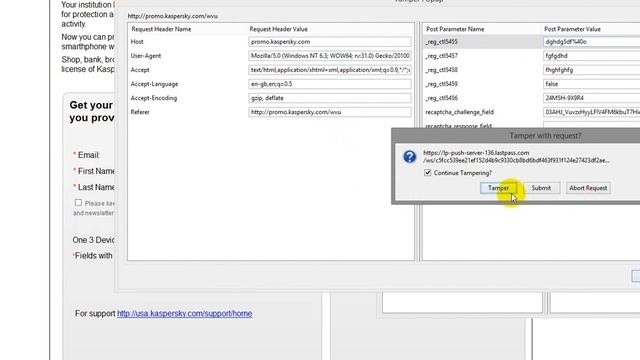Click the '_reg_ctl5457' parameter name

pos(441,56)
